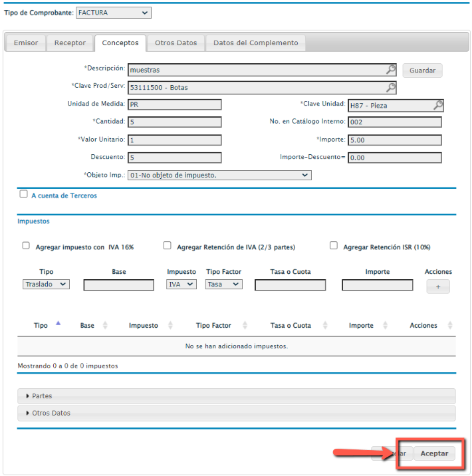Open the Tipo de Comprobante dropdown
The height and width of the screenshot is (476, 472).
click(114, 13)
